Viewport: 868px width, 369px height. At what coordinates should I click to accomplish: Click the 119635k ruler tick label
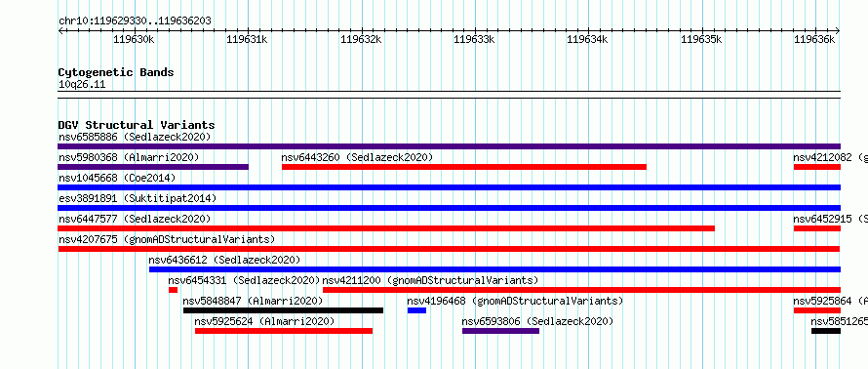[701, 39]
